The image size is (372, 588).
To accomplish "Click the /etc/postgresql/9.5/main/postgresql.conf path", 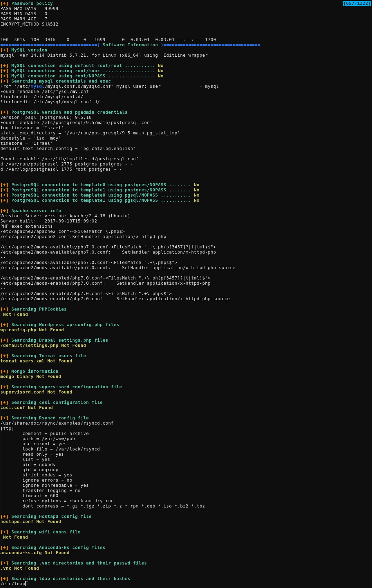I will click(x=97, y=123).
